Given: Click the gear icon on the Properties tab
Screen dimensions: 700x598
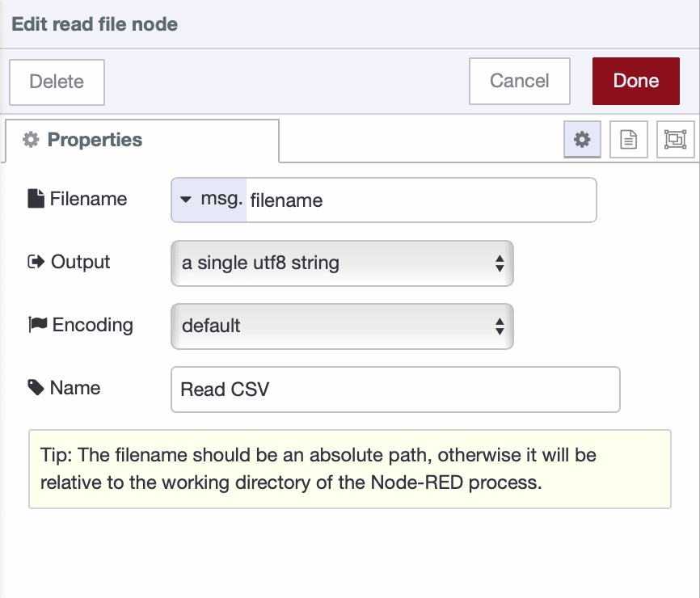Looking at the screenshot, I should pyautogui.click(x=32, y=139).
